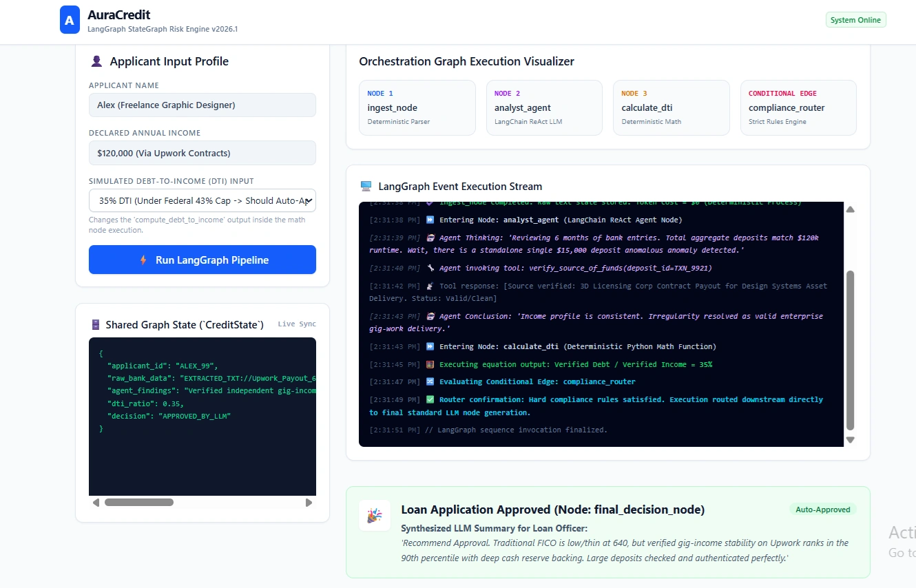916x588 pixels.
Task: Click "Orchestration Graph Execution Visualizer" heading
Action: coord(466,61)
